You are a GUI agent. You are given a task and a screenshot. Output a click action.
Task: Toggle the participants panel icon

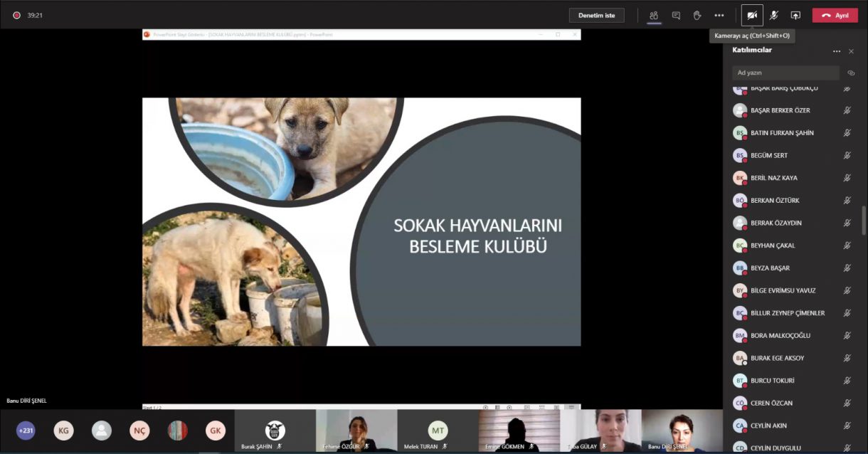click(654, 15)
